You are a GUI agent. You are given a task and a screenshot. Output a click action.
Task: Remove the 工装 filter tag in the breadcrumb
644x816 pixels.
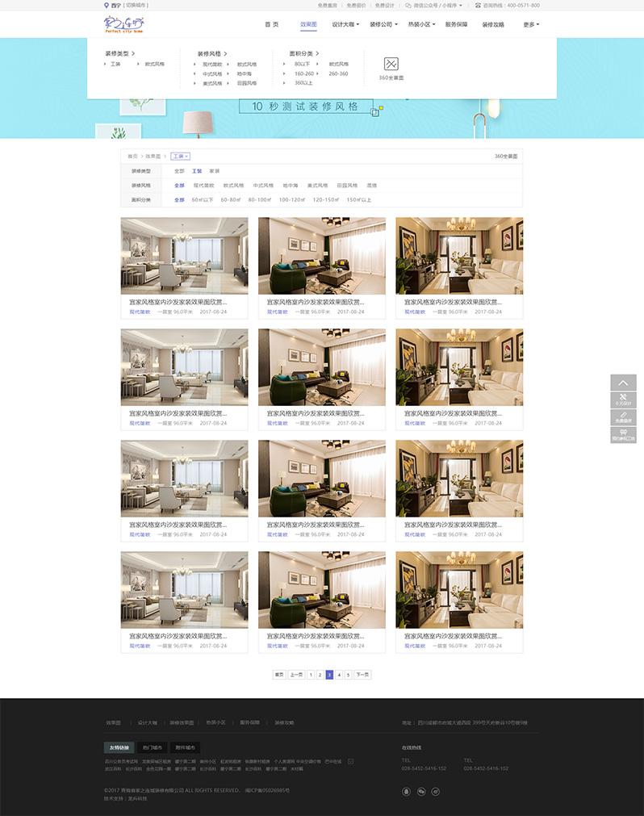click(186, 156)
